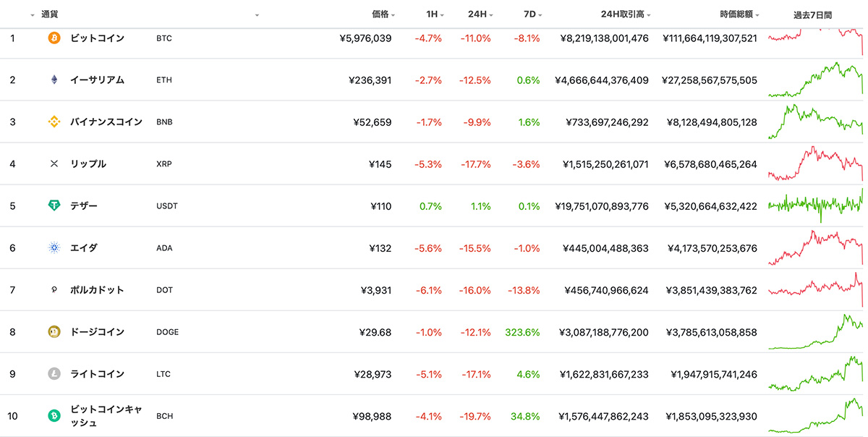View the ADA 7-day sparkline chart
Viewport: 868px width, 437px height.
point(815,247)
